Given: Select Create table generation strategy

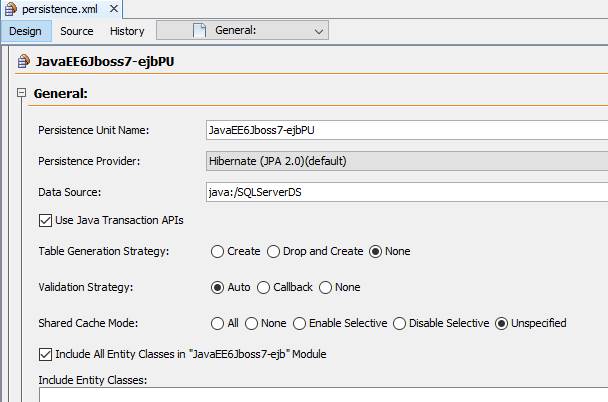Looking at the screenshot, I should point(217,252).
